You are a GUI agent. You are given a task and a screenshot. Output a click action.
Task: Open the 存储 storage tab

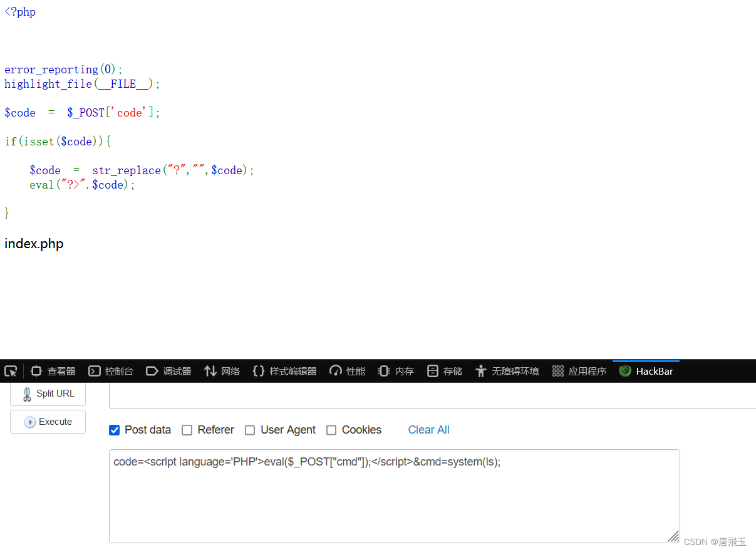(444, 371)
